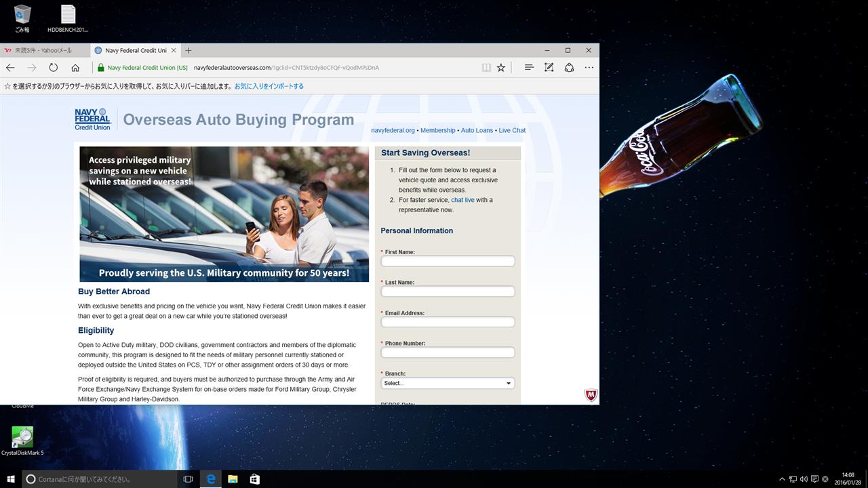Click the Personal Information heading
The image size is (868, 488).
coord(416,230)
